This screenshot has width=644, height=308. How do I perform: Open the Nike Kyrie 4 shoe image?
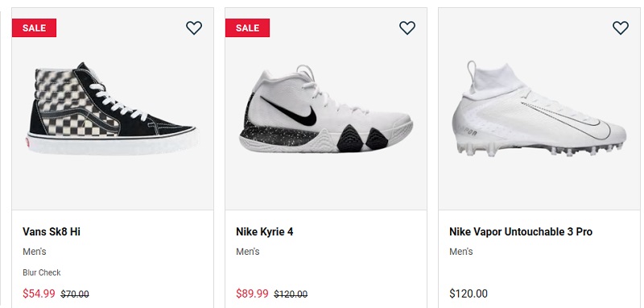326,109
